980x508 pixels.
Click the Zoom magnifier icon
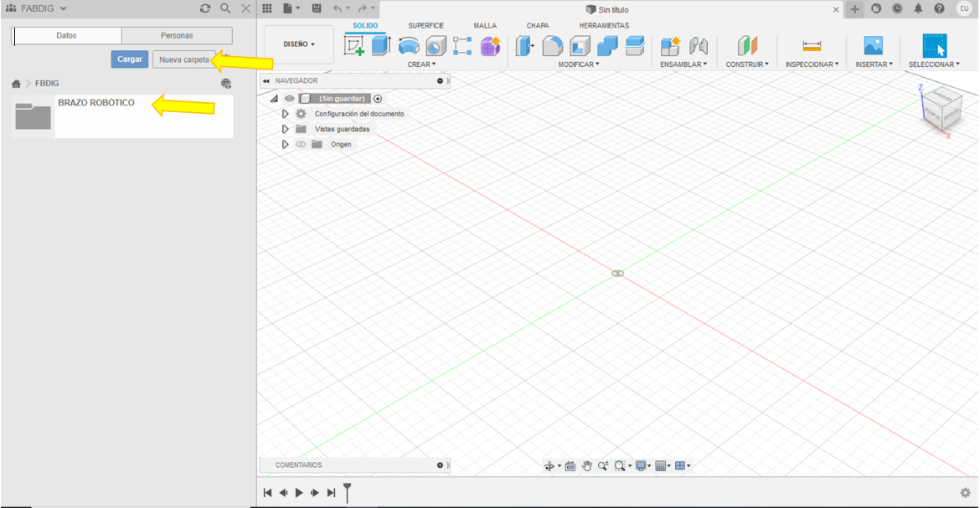click(602, 466)
